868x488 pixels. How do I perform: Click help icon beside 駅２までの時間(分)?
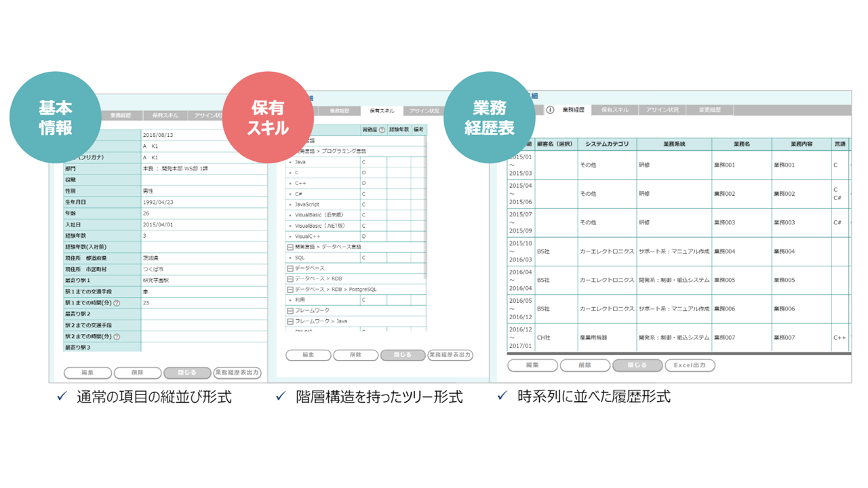point(117,336)
